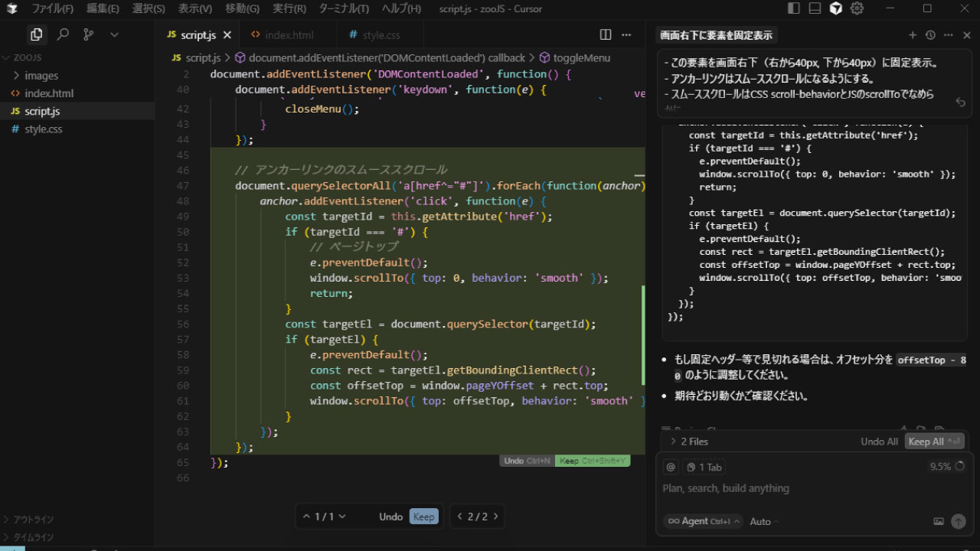Open the 実行(R) menu
980x551 pixels.
289,8
